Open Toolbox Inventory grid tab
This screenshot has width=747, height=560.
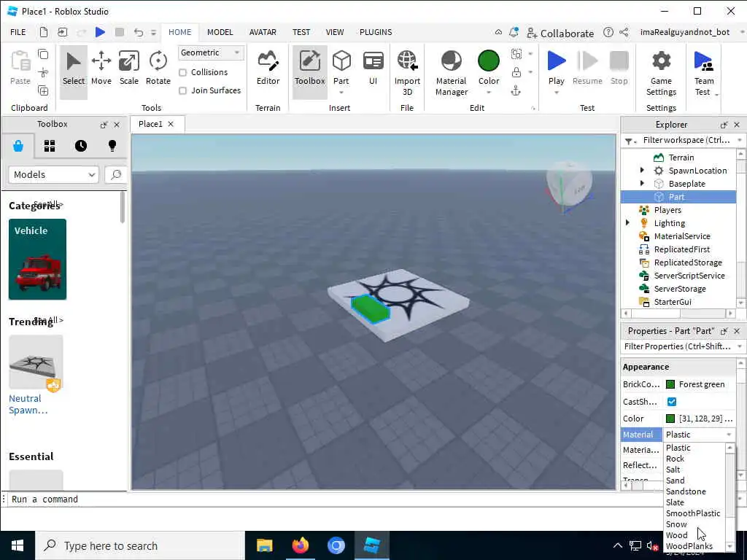point(50,146)
